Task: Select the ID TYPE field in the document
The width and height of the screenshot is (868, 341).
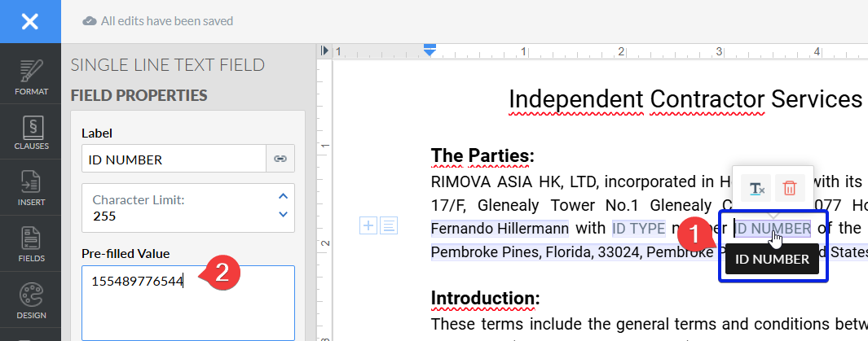Action: tap(638, 229)
